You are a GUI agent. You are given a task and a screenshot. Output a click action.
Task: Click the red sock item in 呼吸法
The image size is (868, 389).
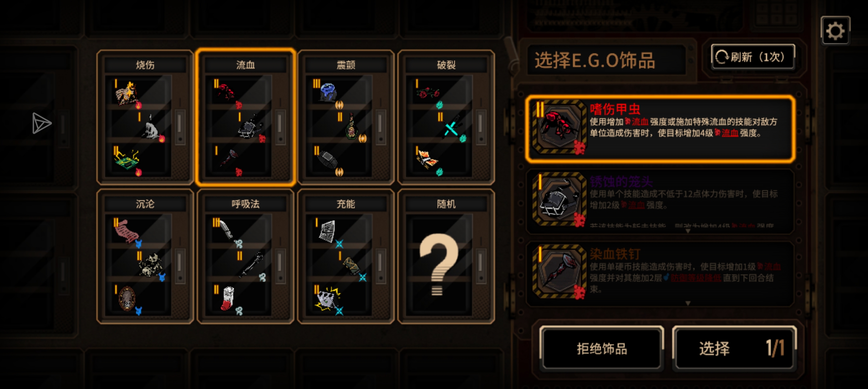[227, 298]
